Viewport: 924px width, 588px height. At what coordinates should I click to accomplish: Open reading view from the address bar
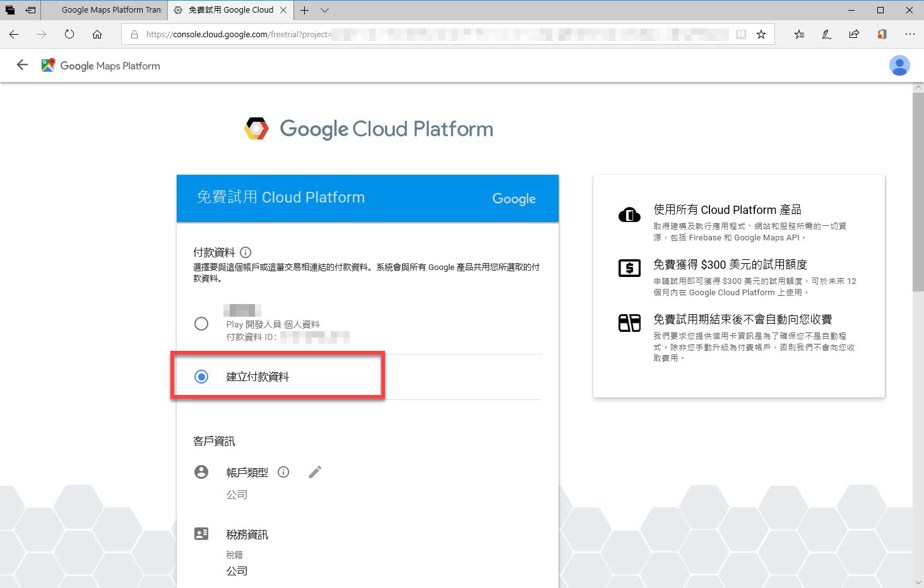click(x=741, y=34)
